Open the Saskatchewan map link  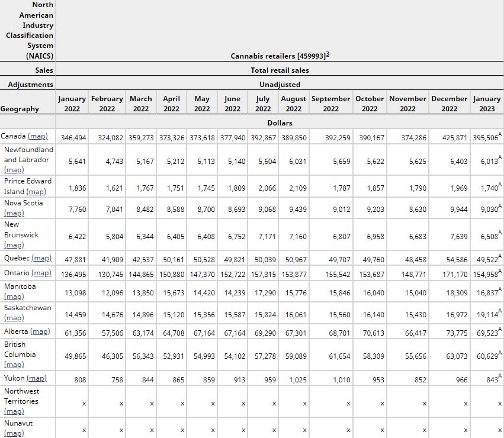[14, 318]
